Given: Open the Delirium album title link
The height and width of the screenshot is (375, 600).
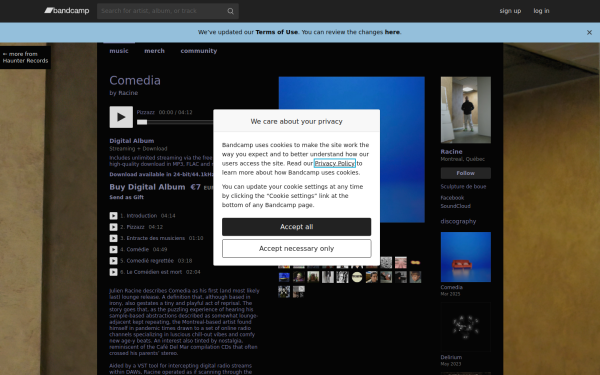Looking at the screenshot, I should (451, 357).
